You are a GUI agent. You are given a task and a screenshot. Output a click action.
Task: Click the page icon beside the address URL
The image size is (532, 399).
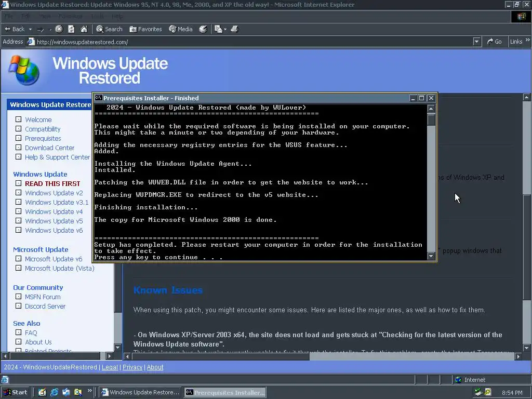pyautogui.click(x=31, y=42)
